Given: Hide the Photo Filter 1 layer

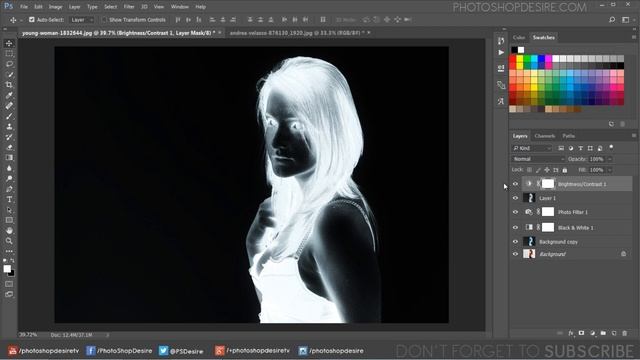Looking at the screenshot, I should click(515, 212).
